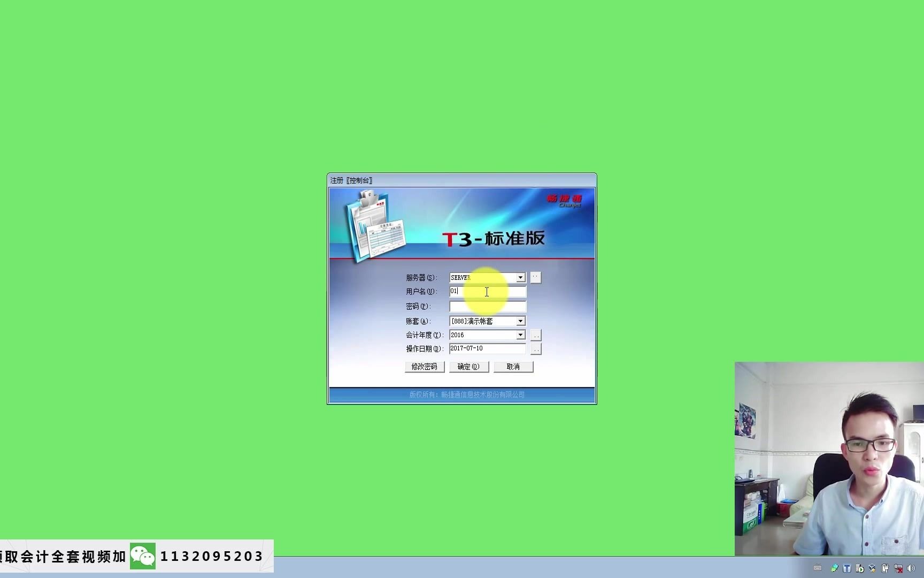Screen dimensions: 924x578
Task: Click the SQL server service tray icon
Action: coord(860,568)
